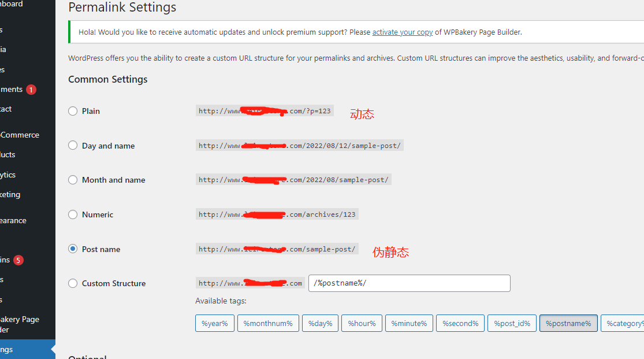Screen dimensions: 644x359
Task: Add the %monthnum% tag button
Action: pos(268,323)
